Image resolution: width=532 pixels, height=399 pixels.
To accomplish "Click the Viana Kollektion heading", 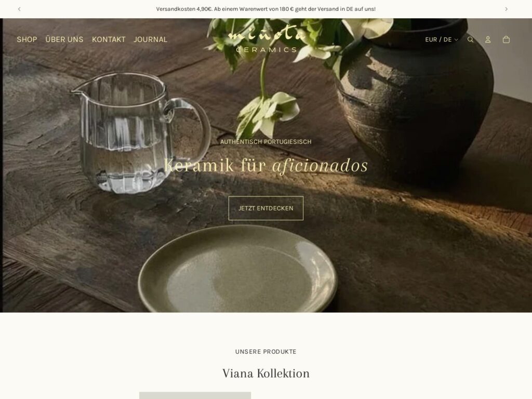I will coord(265,373).
